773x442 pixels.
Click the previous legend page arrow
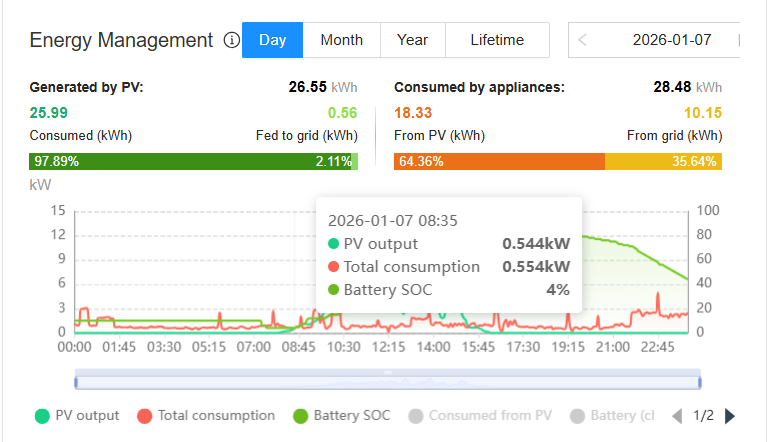678,416
